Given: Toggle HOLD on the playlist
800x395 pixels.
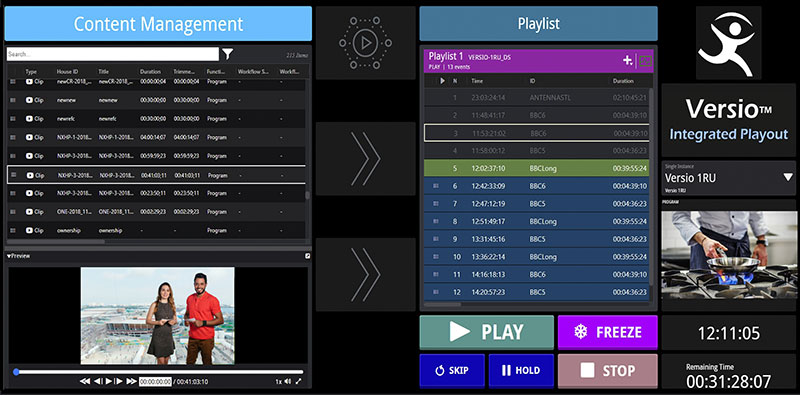Looking at the screenshot, I should click(521, 371).
